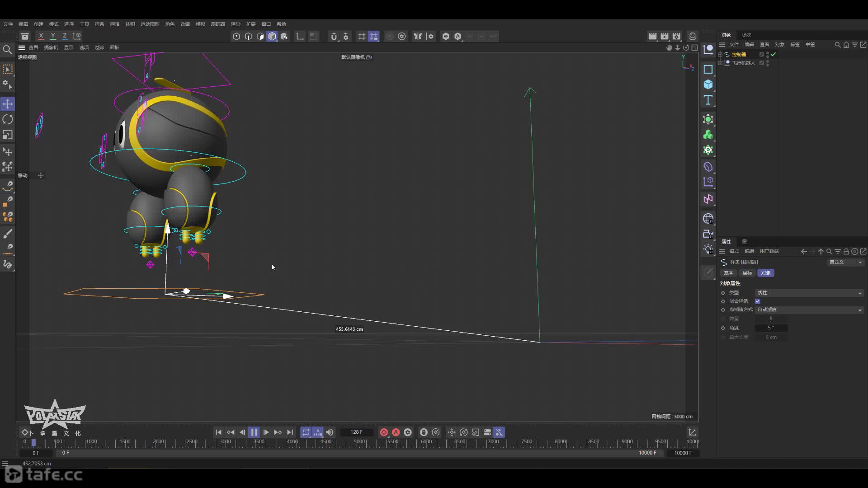The image size is (868, 488).
Task: Add a Cloner (green MoGraph) object
Action: pyautogui.click(x=708, y=135)
